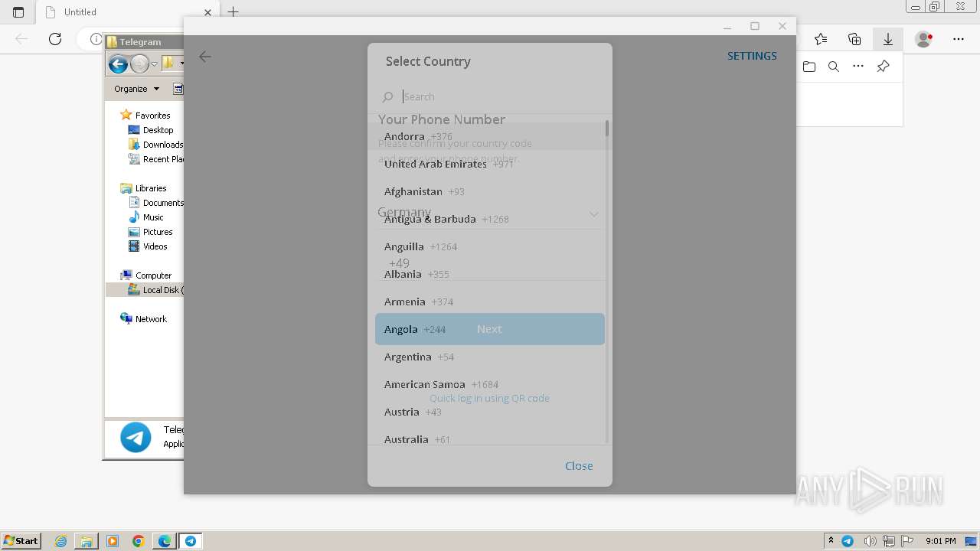
Task: Close the Select Country dialog
Action: (x=579, y=465)
